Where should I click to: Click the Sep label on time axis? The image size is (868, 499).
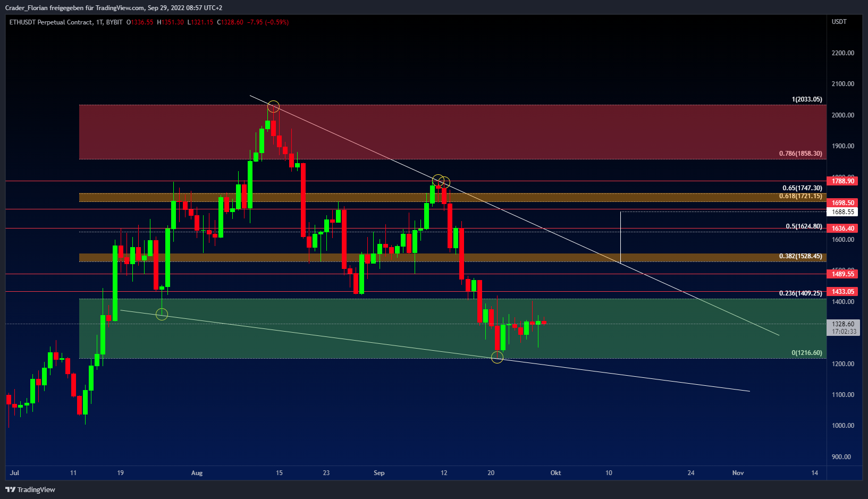tap(379, 473)
